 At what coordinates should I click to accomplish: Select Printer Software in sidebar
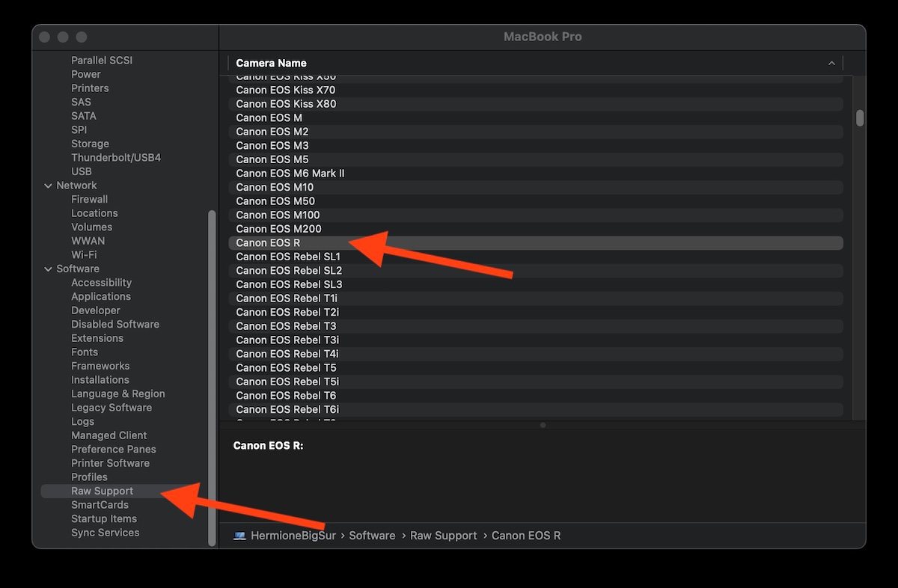pos(110,463)
